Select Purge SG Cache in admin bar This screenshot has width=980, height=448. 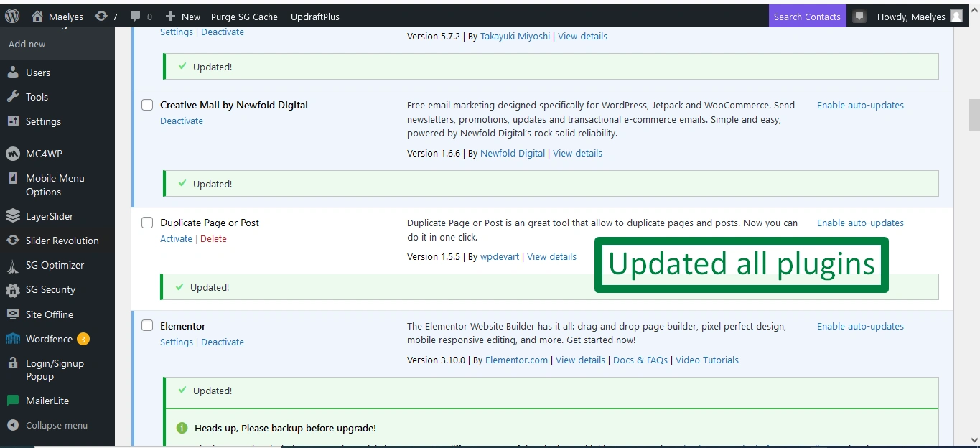pyautogui.click(x=244, y=16)
